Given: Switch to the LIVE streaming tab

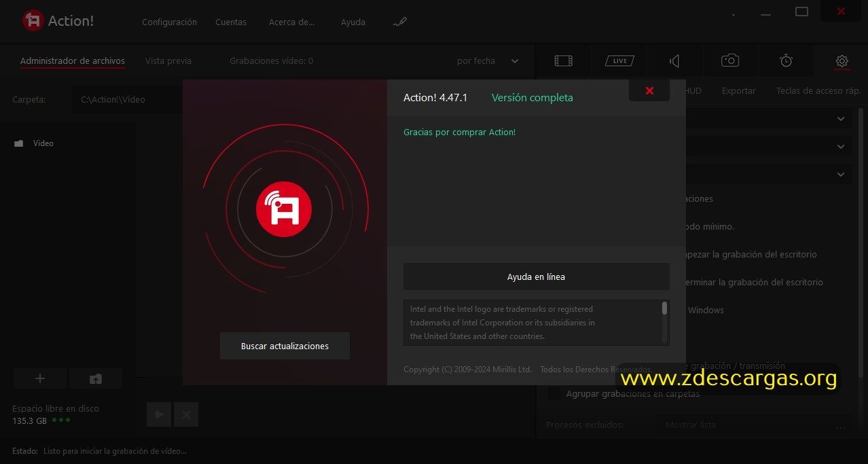Looking at the screenshot, I should (x=619, y=61).
